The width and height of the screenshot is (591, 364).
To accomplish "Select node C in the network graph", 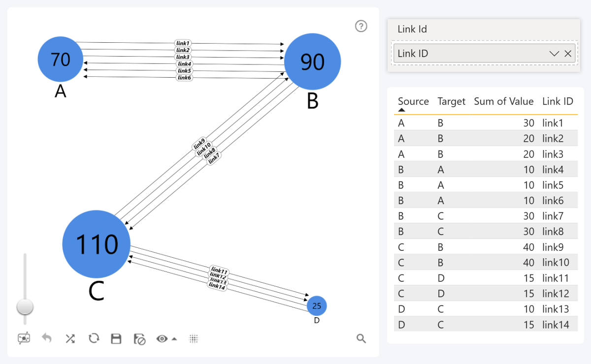I will click(96, 243).
